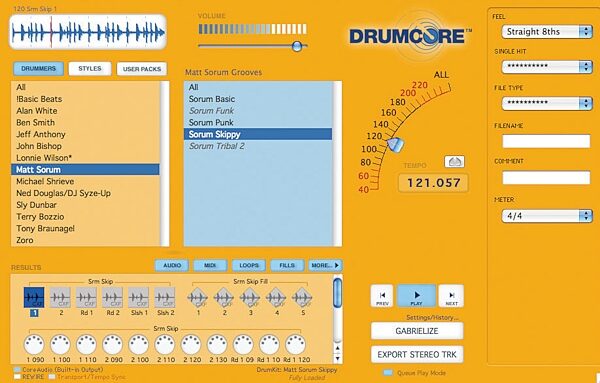The width and height of the screenshot is (600, 383).
Task: Select MIDI groove 2 100
Action: 139,344
